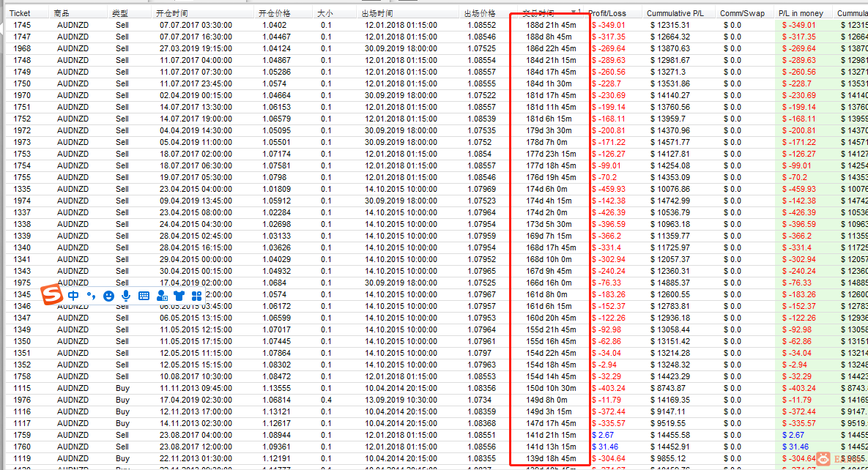The image size is (868, 470).
Task: Sort by the 商品 column header
Action: [x=62, y=12]
